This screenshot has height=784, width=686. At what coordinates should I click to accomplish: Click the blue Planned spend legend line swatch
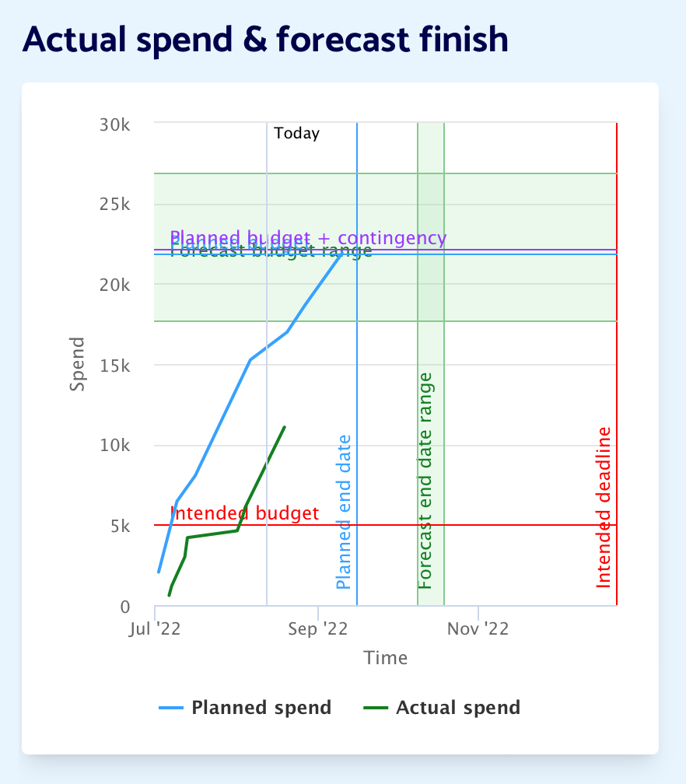pos(171,708)
